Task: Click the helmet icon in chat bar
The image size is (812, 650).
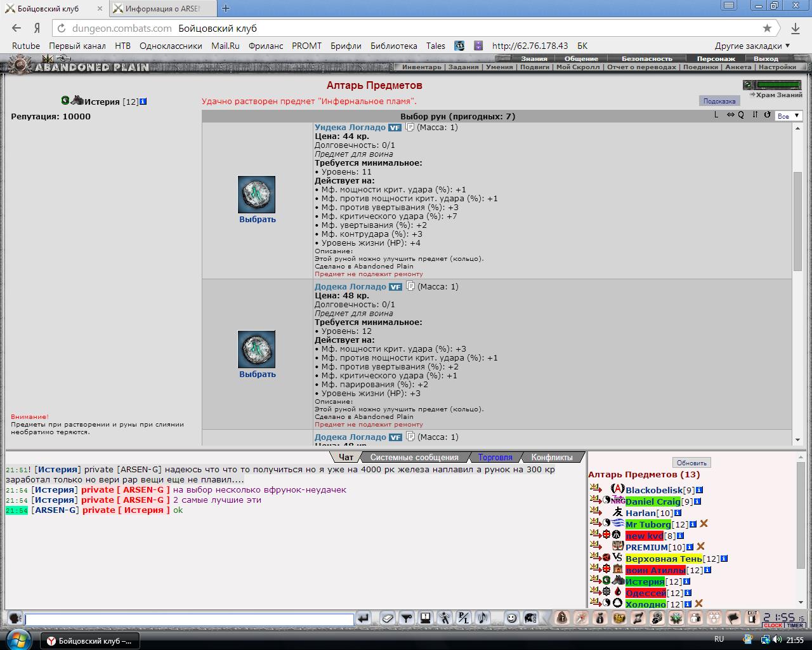Action: pyautogui.click(x=530, y=618)
